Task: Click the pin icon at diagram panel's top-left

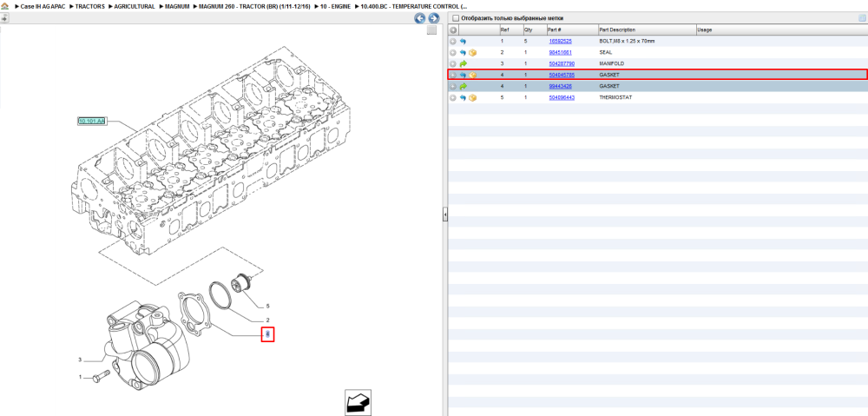Action: click(4, 17)
